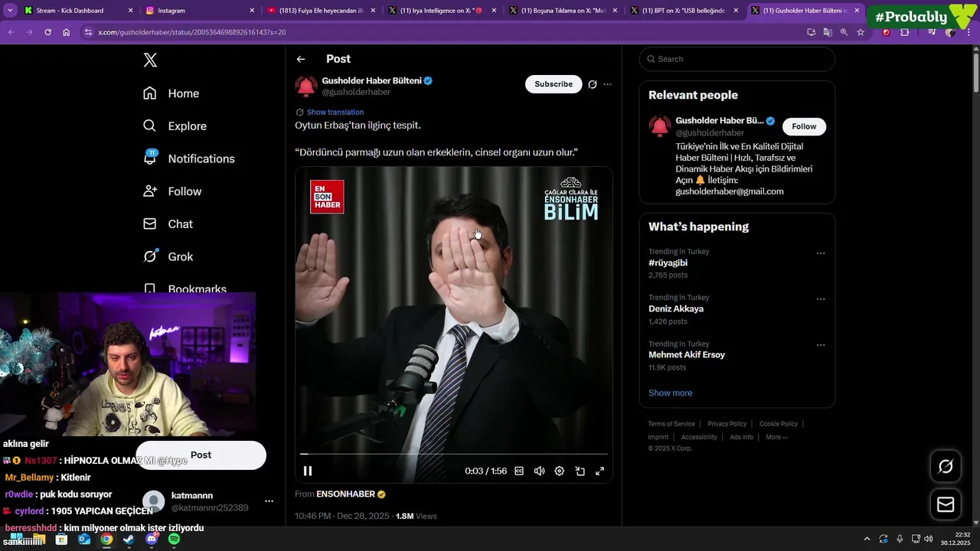
Task: Open Outlook from the taskbar
Action: click(x=84, y=540)
